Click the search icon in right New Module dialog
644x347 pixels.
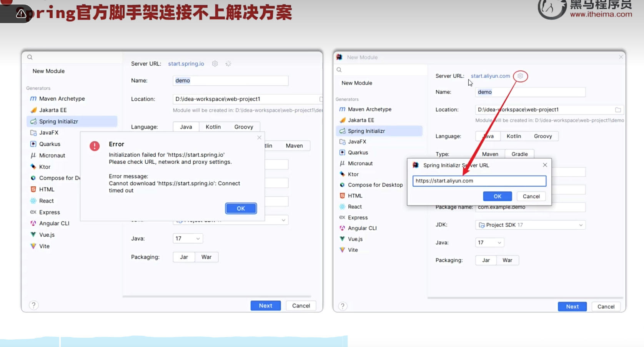click(x=339, y=70)
